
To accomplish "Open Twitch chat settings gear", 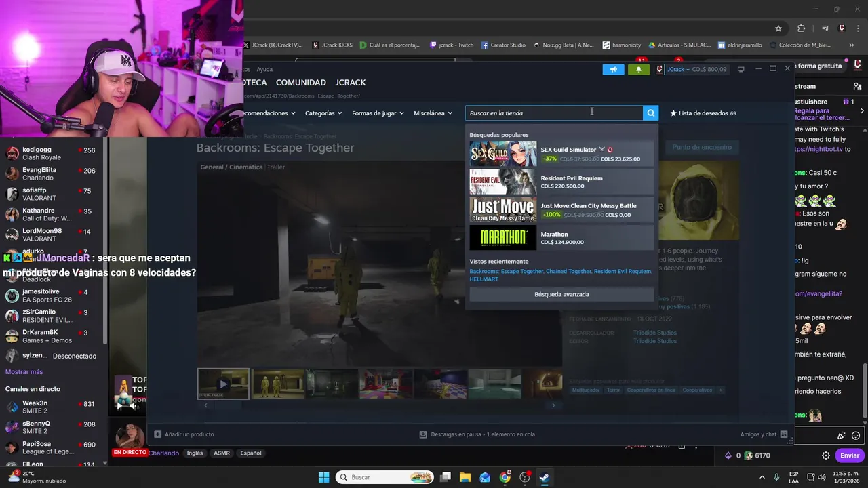I will click(x=826, y=455).
